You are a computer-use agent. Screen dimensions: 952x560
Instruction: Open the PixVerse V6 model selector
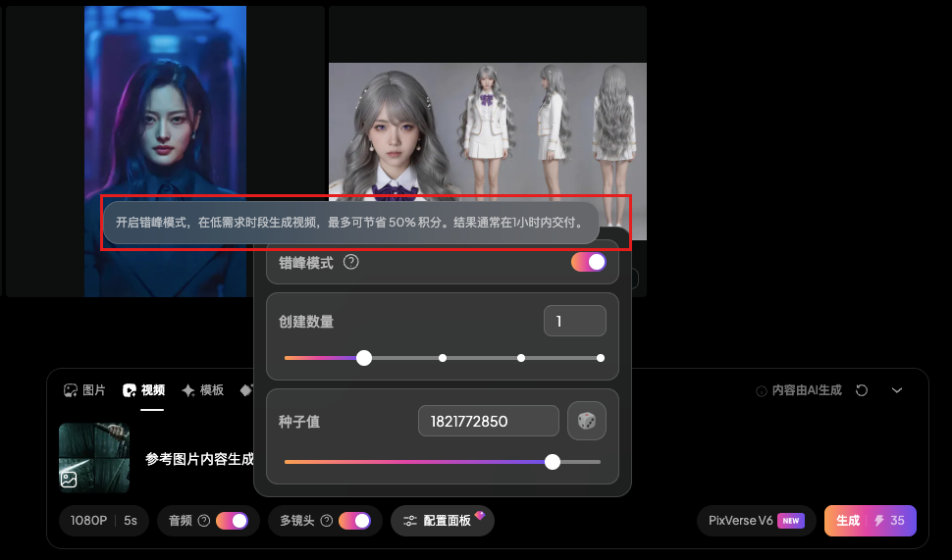(x=756, y=521)
